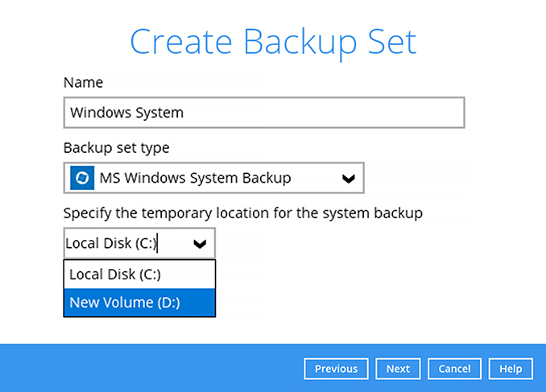Select "Local Disk (C:)" from the dropdown list
This screenshot has height=392, width=546.
point(115,274)
